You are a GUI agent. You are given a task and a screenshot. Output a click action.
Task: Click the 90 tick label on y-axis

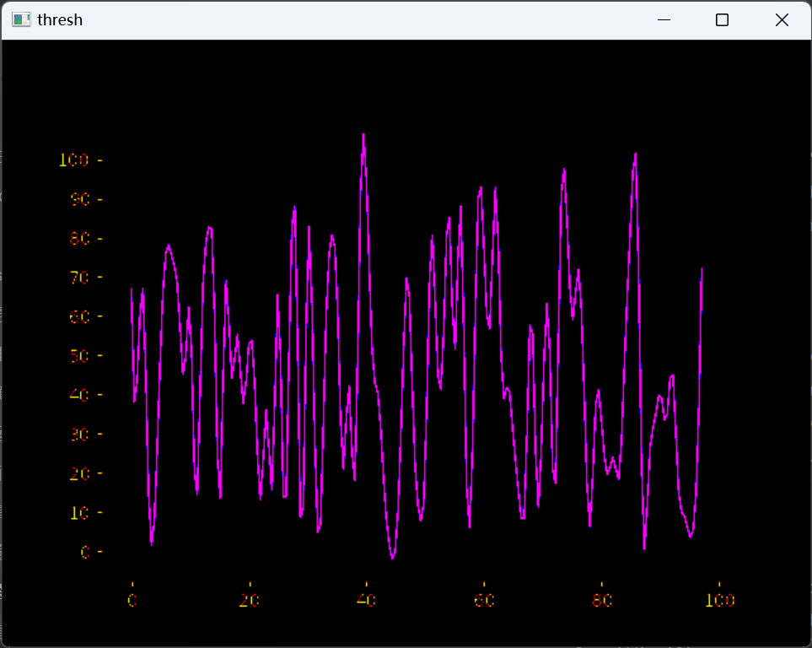(x=80, y=199)
